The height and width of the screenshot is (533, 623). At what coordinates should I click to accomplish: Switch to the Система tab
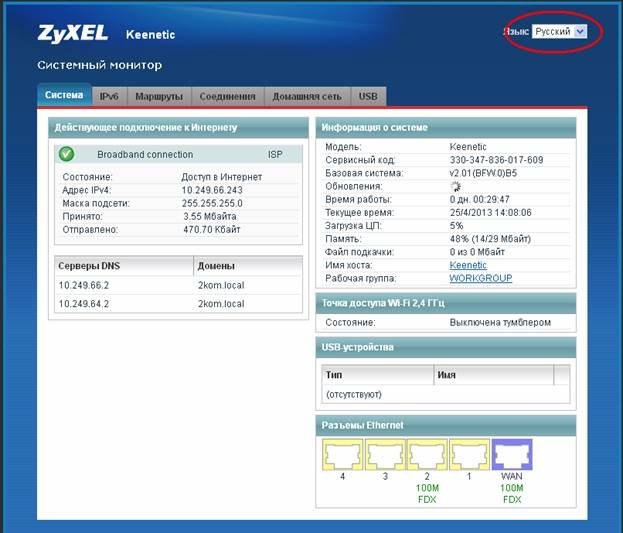coord(65,96)
